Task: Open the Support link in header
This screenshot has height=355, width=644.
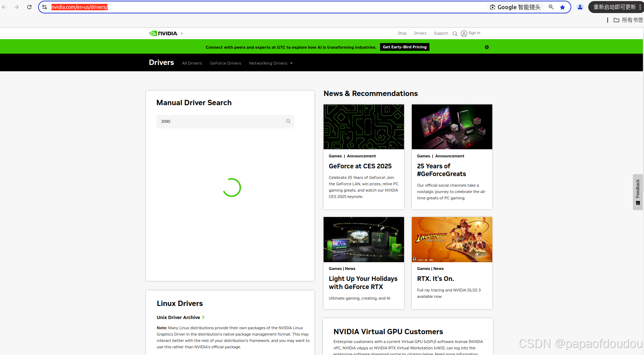Action: (x=441, y=33)
